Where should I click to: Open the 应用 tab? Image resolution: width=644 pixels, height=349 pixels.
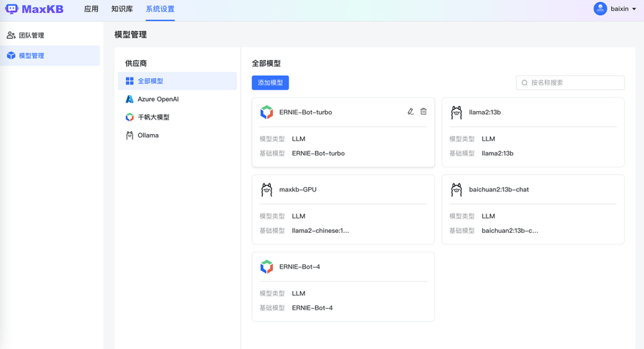tap(91, 9)
